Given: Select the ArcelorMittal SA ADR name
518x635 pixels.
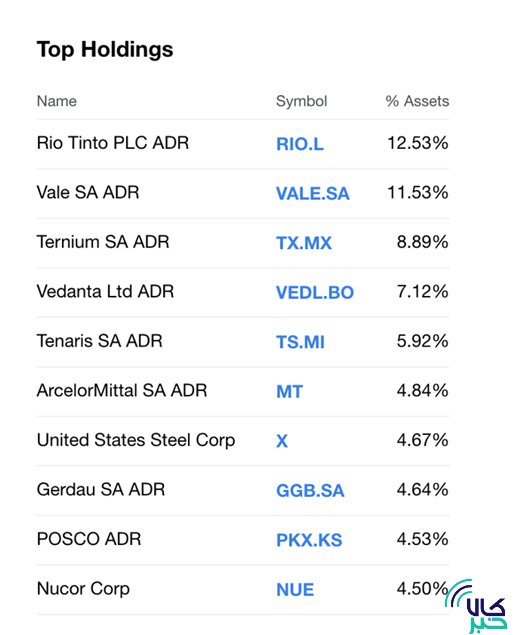Looking at the screenshot, I should coord(122,390).
